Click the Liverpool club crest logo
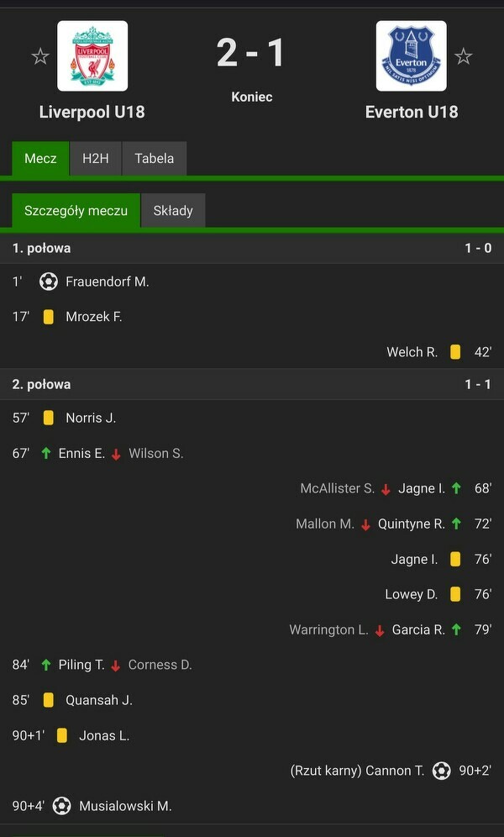 point(92,56)
